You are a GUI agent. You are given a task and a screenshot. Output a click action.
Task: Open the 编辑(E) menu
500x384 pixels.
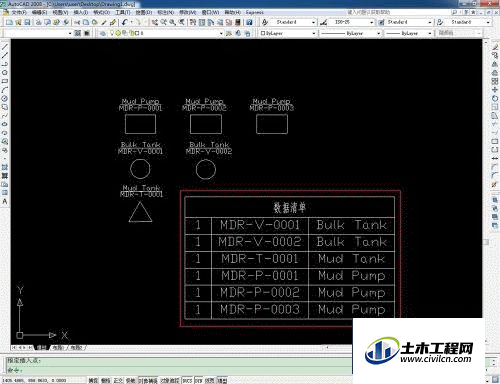click(x=39, y=12)
